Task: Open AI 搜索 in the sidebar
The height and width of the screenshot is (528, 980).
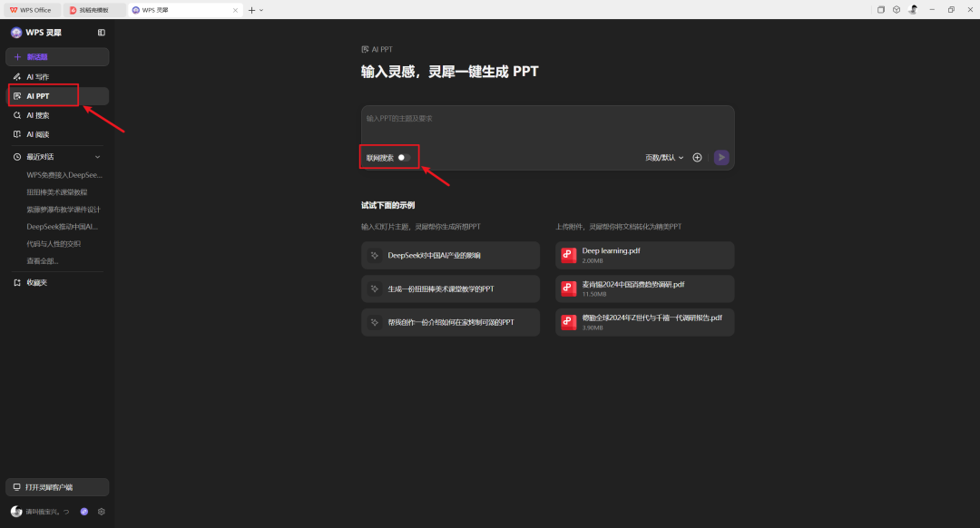Action: coord(57,115)
